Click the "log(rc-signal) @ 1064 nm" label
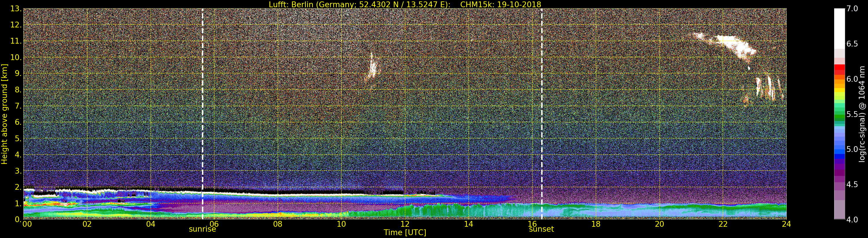The width and height of the screenshot is (868, 238). (861, 114)
